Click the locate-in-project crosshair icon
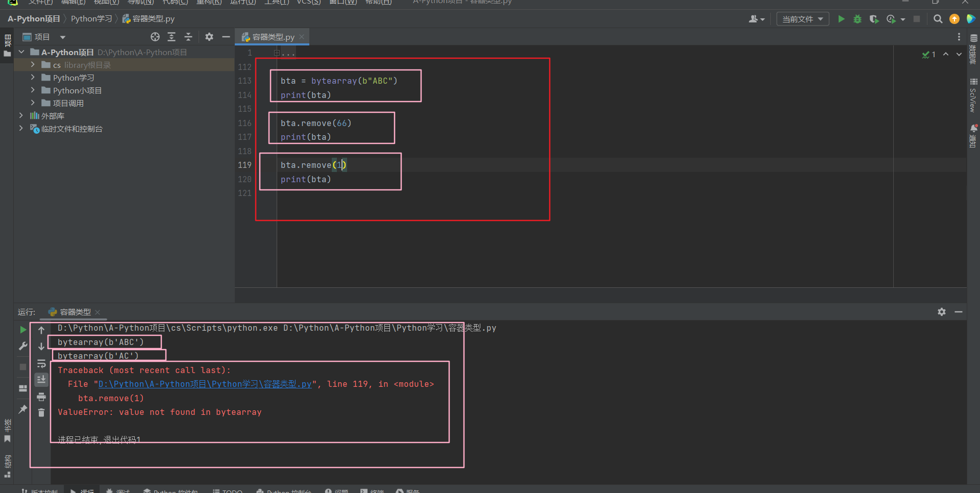 point(155,37)
